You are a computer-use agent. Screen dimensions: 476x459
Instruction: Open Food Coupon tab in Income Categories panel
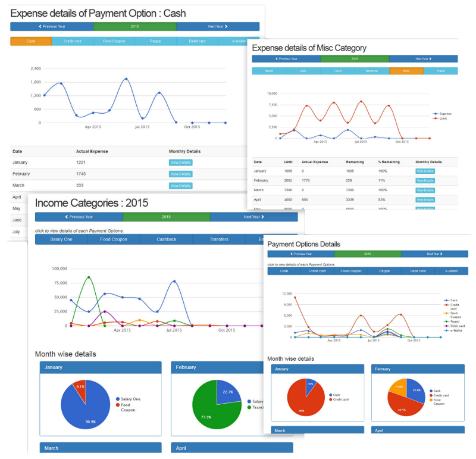point(114,239)
